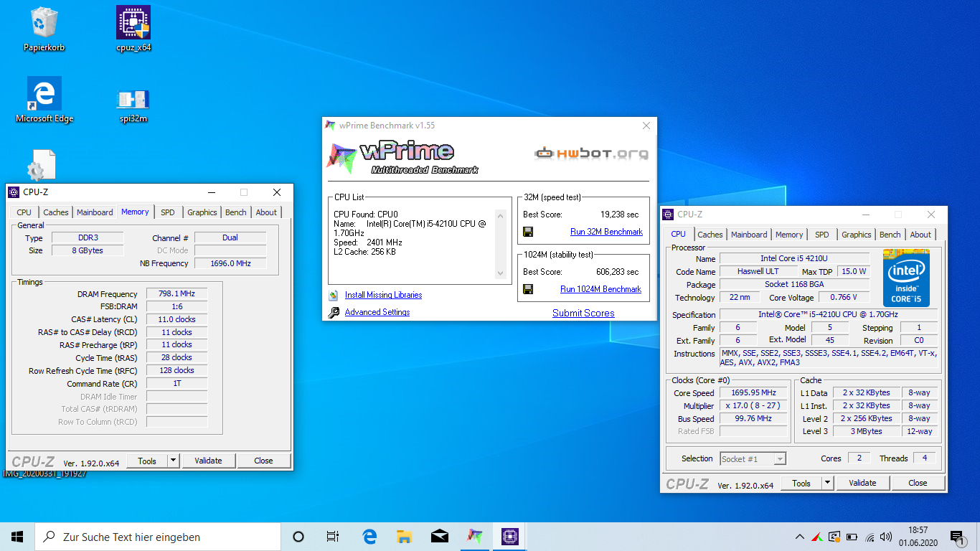Click the DRAM Frequency value 798.1 MHz
980x551 pixels.
pos(176,293)
